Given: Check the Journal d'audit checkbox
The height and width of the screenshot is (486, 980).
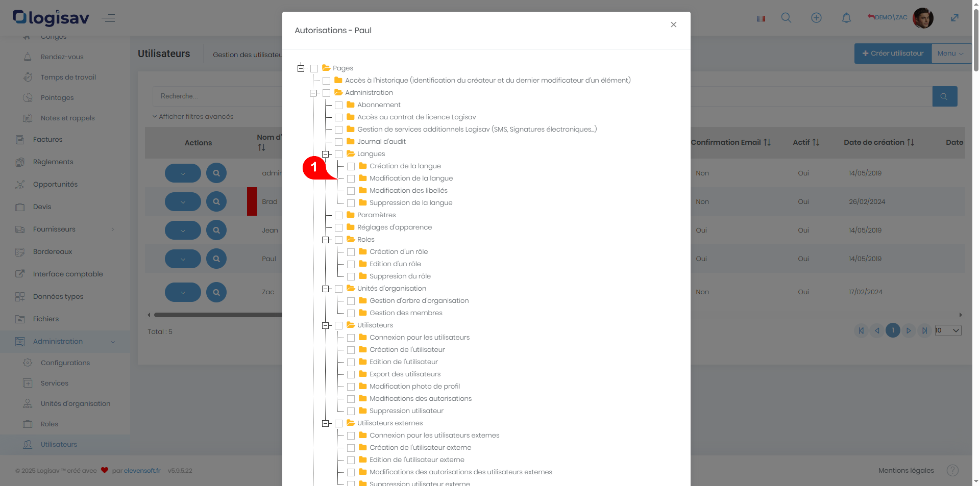Looking at the screenshot, I should 338,142.
